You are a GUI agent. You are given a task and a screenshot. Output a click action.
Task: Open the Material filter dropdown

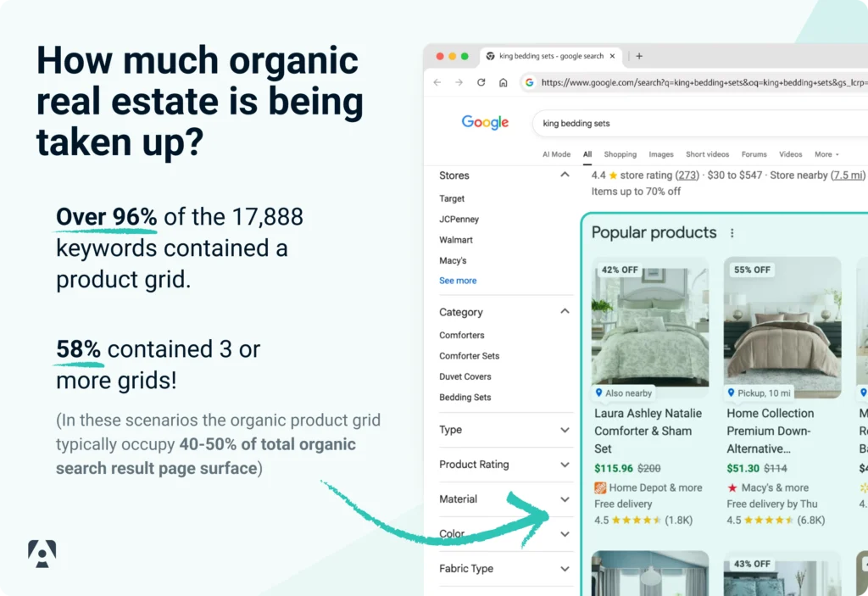click(565, 499)
